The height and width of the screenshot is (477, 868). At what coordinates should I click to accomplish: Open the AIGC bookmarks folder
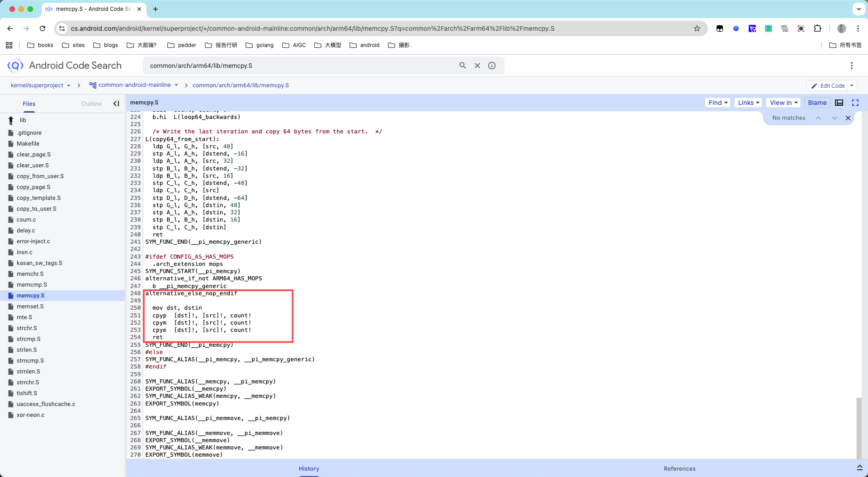tap(294, 45)
